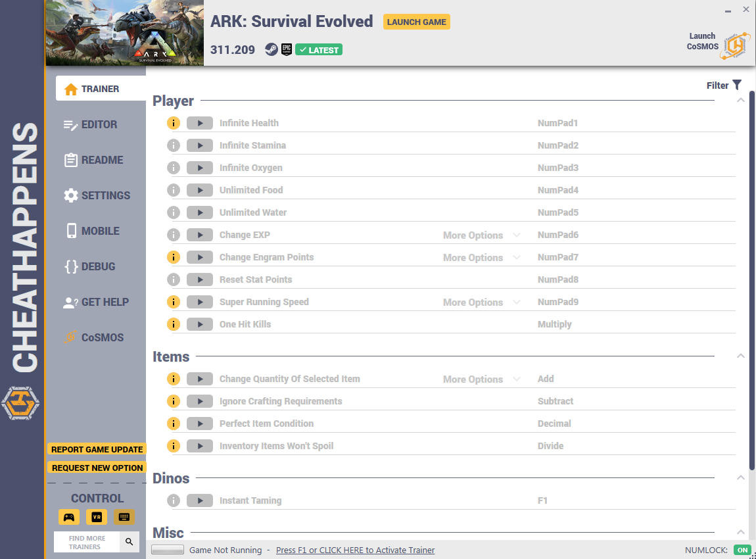Click the Launch CoSMOS hexagon logo
Screen dimensions: 756x559
(x=735, y=46)
